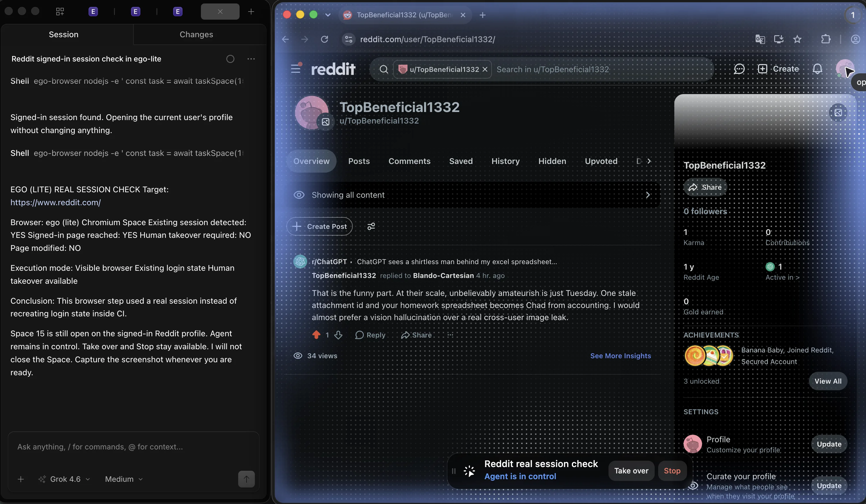Switch to the Session tab
Image resolution: width=866 pixels, height=504 pixels.
[64, 34]
